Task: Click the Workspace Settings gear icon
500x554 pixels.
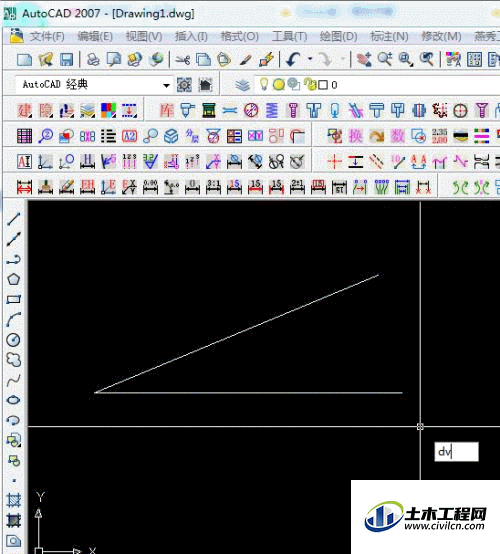Action: (184, 85)
